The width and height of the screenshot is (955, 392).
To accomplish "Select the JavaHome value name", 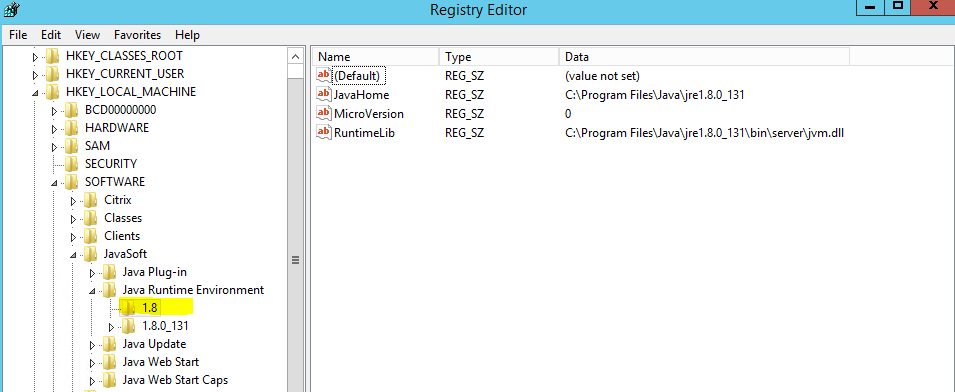I will point(361,95).
